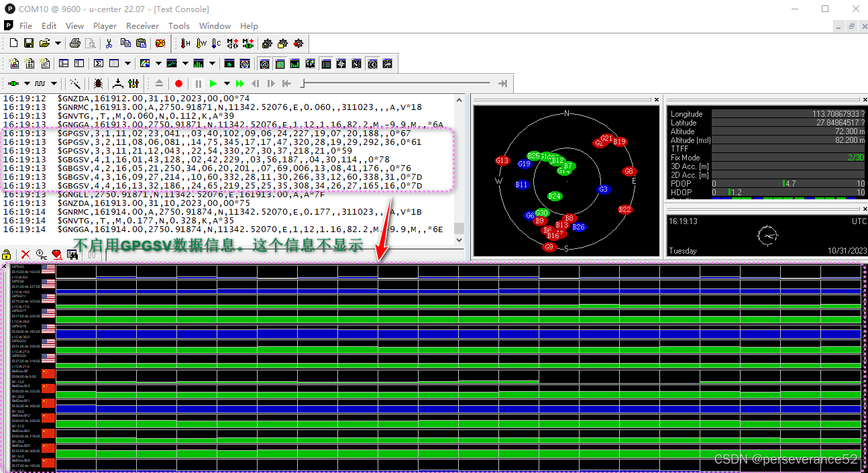Screen dimensions: 868x473
Task: Print using the printer icon
Action: tap(75, 43)
